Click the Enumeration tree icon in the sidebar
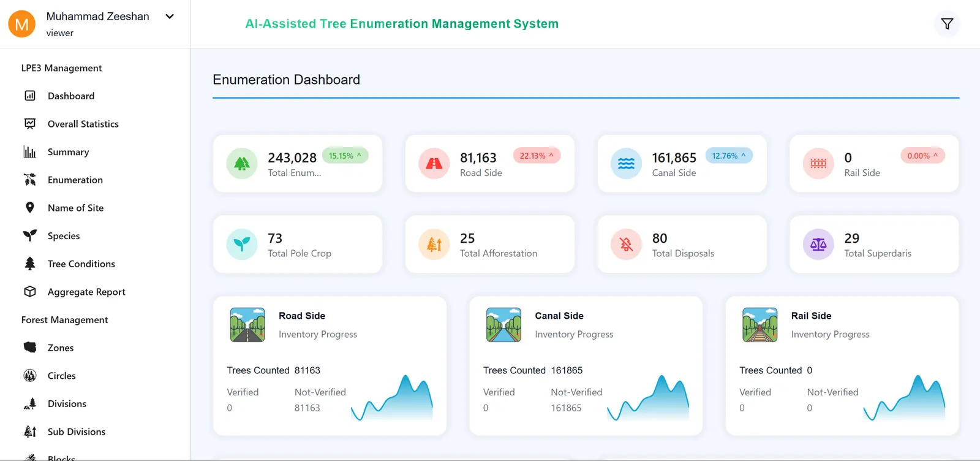This screenshot has height=461, width=980. coord(29,180)
